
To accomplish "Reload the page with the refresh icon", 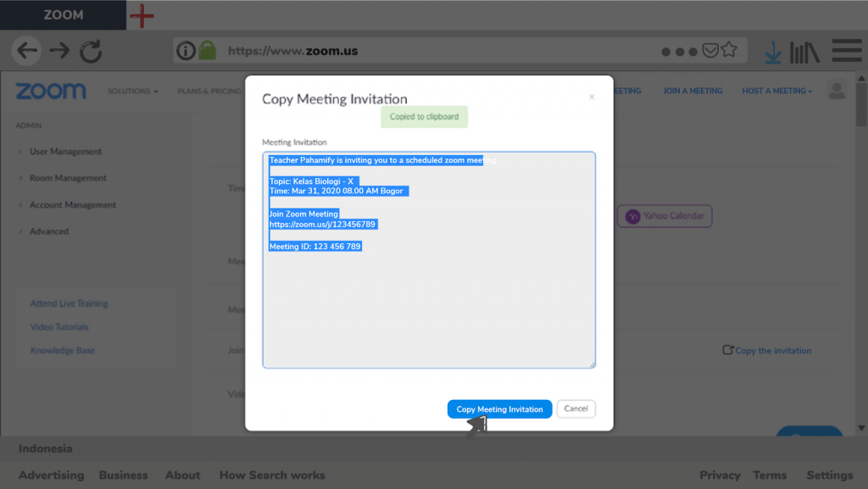I will [x=91, y=52].
